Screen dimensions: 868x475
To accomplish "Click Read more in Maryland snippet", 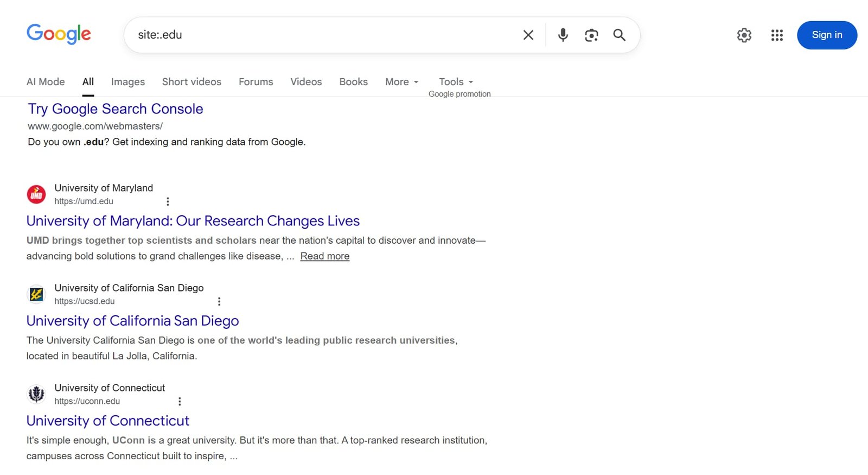I will pos(325,256).
